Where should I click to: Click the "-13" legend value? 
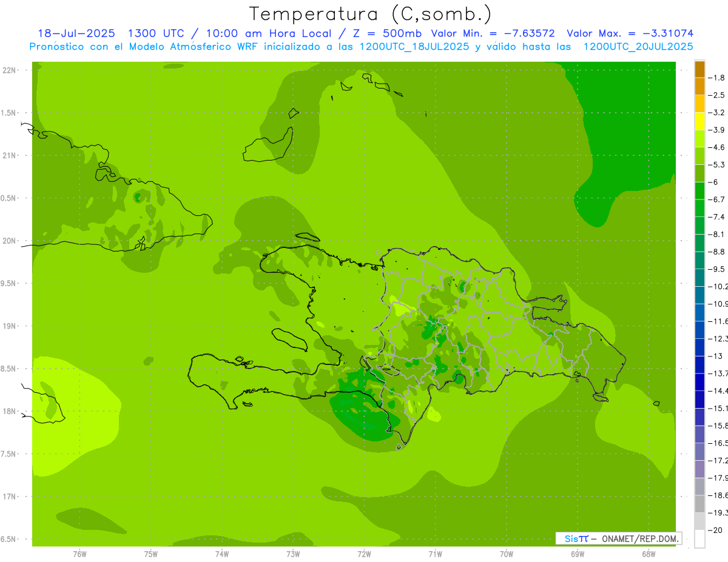coord(714,356)
